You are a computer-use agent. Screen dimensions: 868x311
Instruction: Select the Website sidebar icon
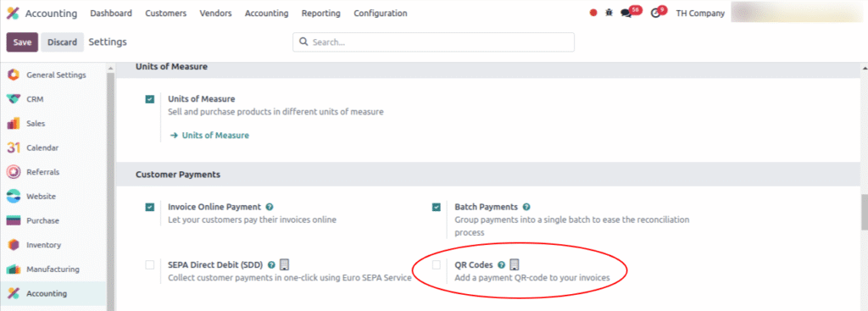point(14,197)
